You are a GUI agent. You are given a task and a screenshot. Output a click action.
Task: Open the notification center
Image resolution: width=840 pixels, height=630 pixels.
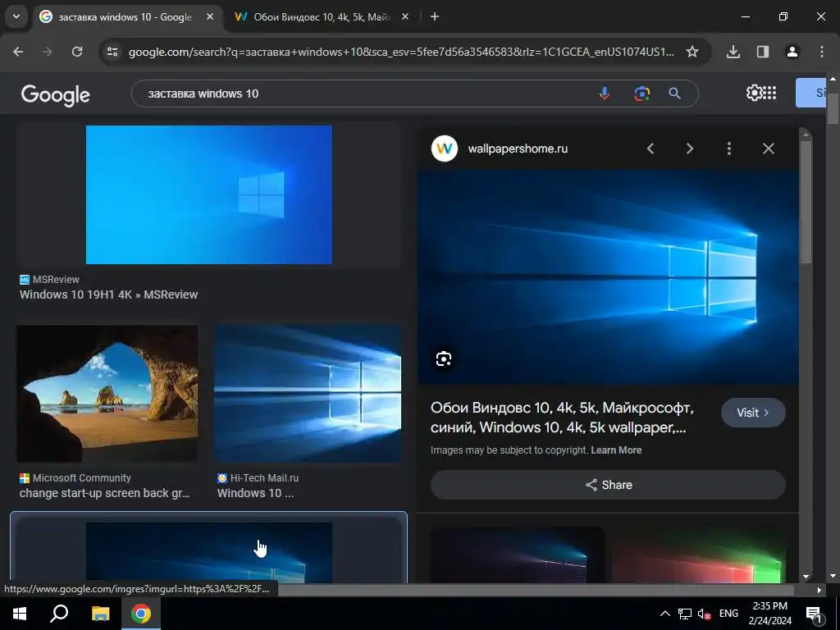tap(814, 614)
